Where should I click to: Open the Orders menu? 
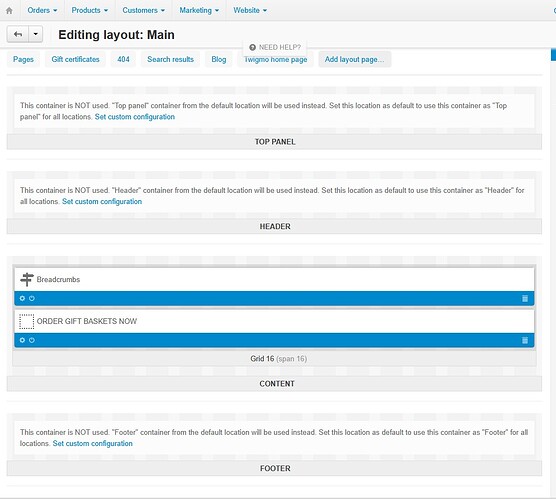tap(42, 10)
